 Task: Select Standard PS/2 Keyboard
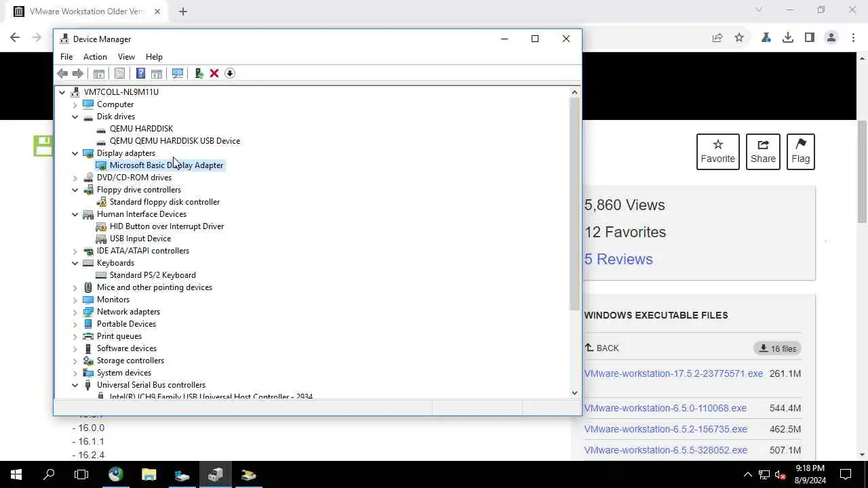[x=153, y=275]
